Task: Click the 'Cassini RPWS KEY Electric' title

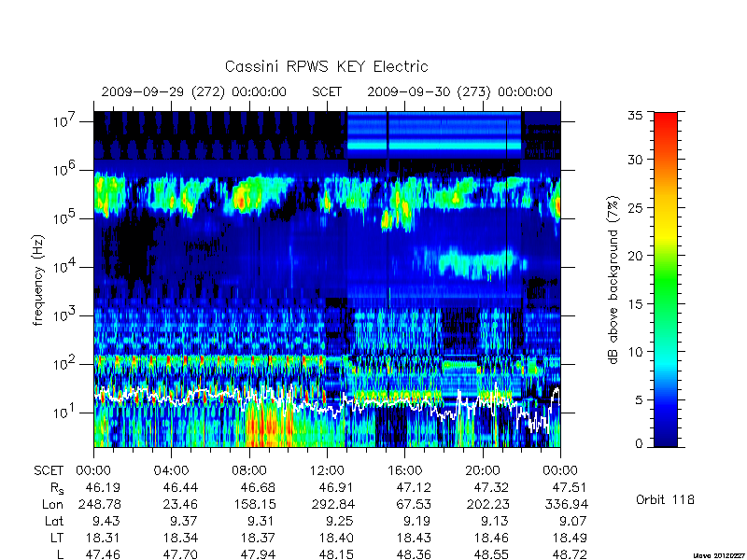Action: click(x=326, y=66)
